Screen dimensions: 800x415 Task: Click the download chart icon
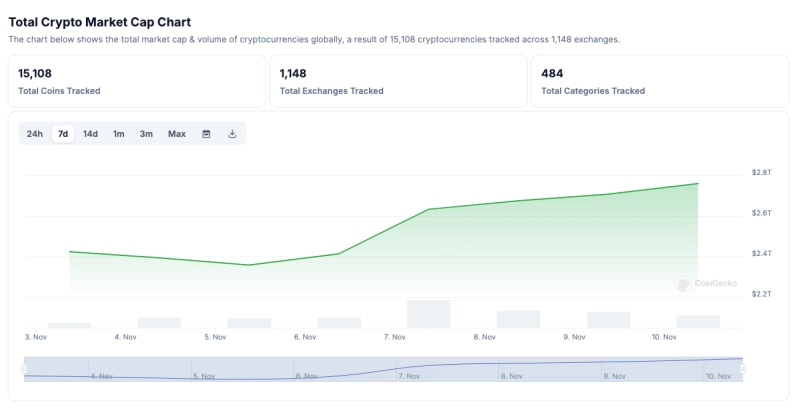[x=232, y=134]
